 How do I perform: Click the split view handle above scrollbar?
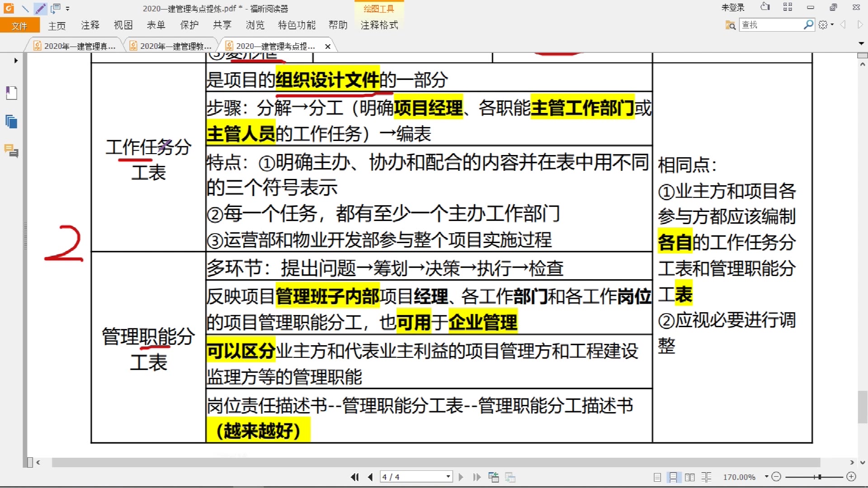[863, 56]
